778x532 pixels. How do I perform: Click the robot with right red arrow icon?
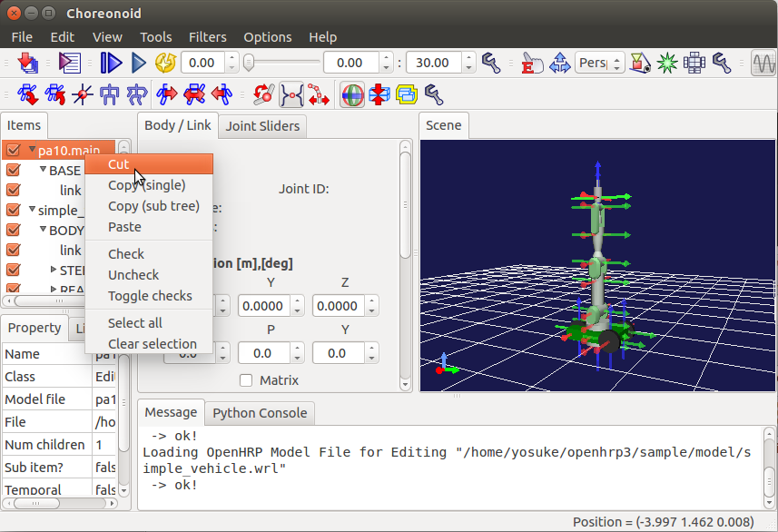167,94
